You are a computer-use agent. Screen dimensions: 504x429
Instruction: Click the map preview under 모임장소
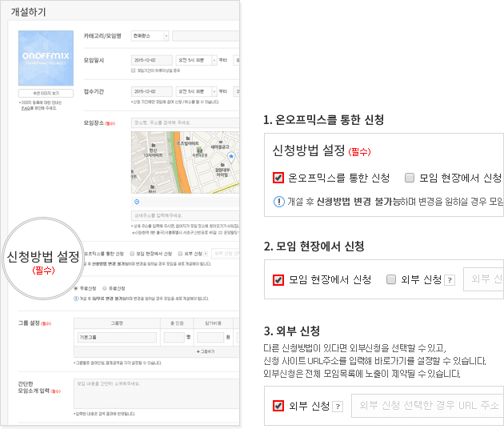tap(185, 162)
